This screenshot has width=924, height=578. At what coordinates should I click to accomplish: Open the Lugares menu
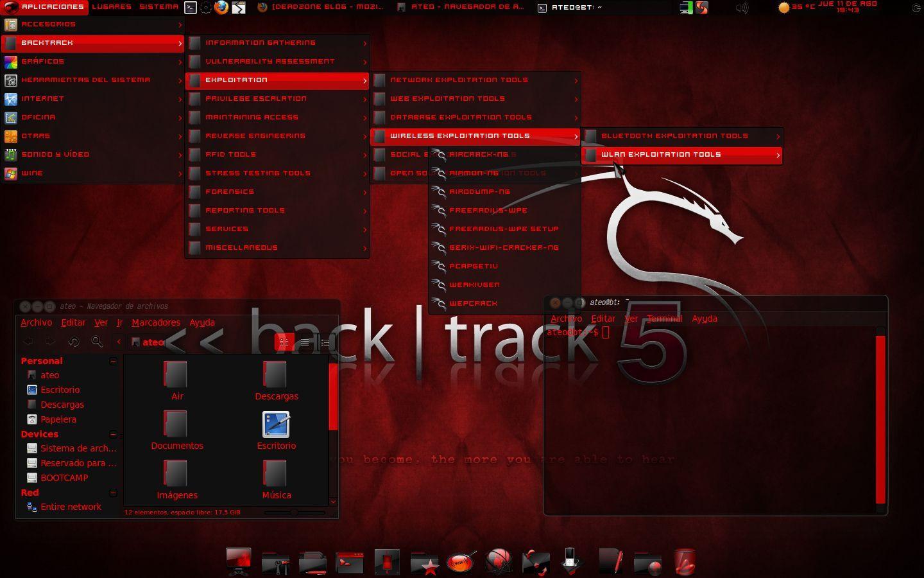[x=112, y=6]
